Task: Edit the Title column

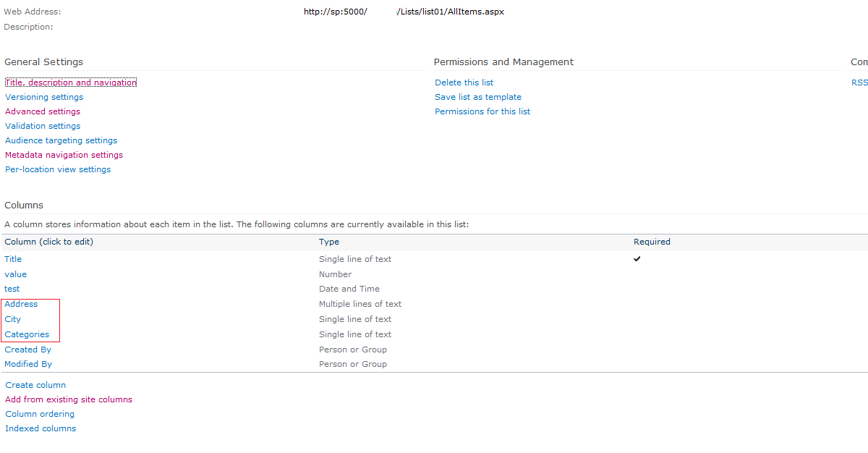Action: [x=13, y=259]
